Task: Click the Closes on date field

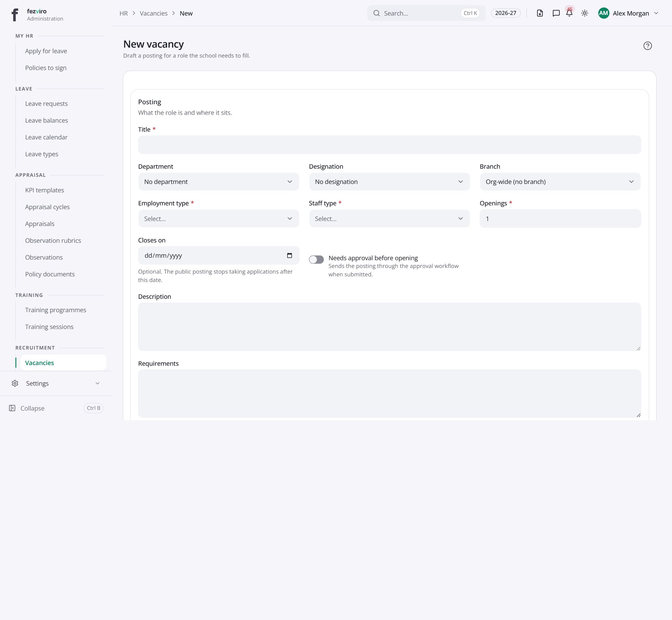Action: 219,255
